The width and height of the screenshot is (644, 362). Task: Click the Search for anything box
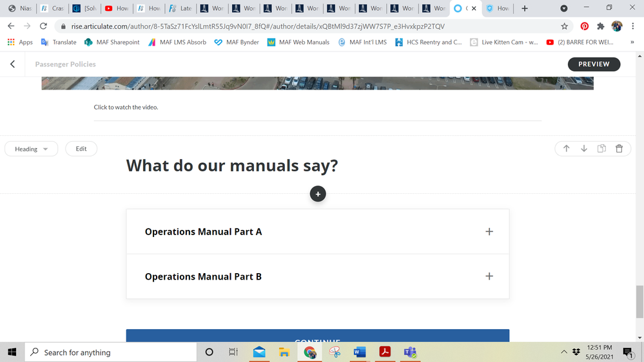pos(111,352)
